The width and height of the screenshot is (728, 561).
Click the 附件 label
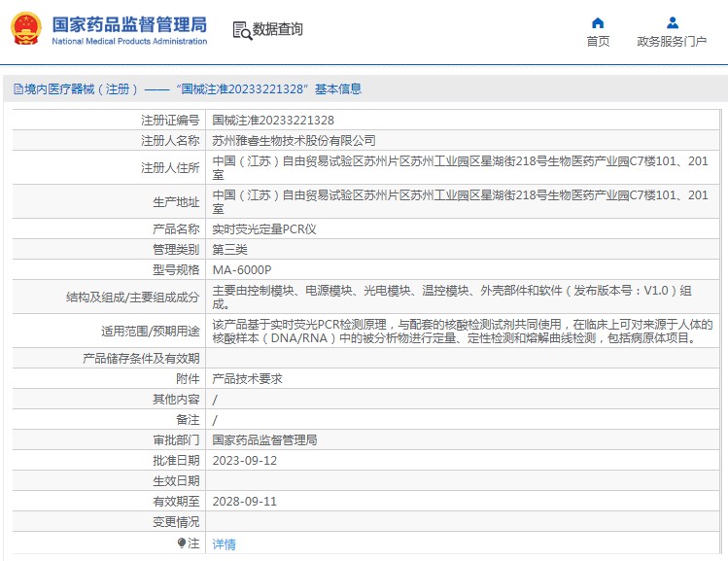pyautogui.click(x=188, y=379)
